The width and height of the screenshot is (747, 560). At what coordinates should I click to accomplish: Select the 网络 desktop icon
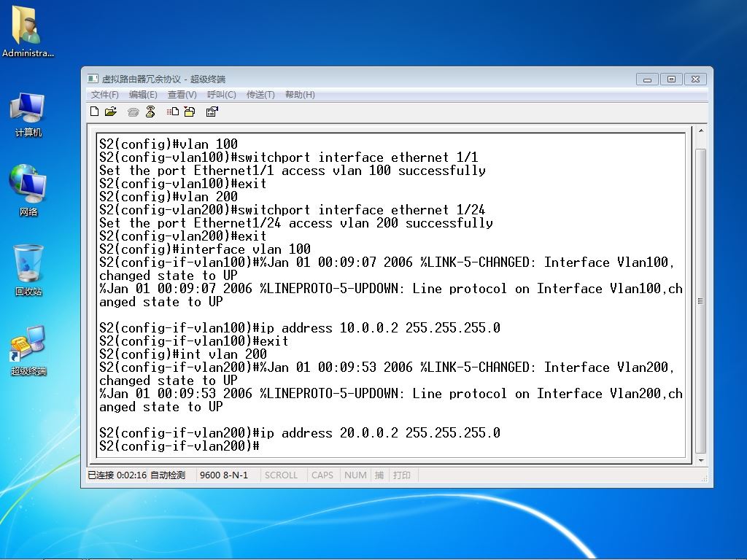[28, 190]
